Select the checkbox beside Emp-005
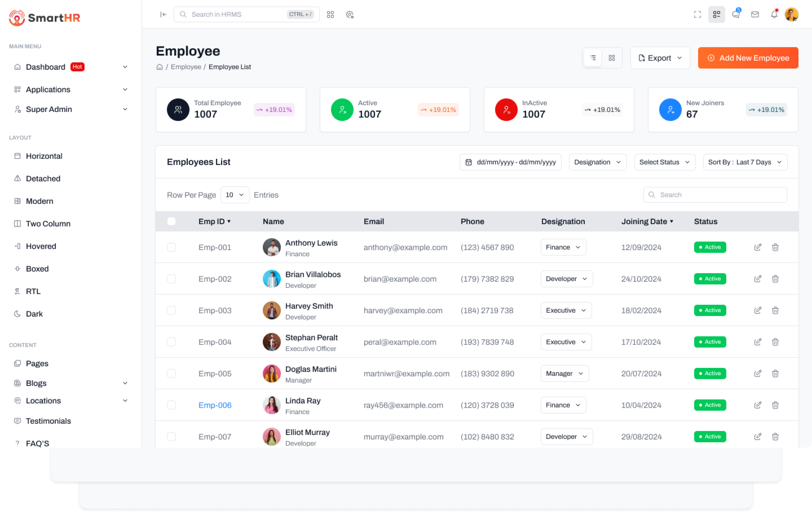The image size is (812, 513). click(x=171, y=374)
